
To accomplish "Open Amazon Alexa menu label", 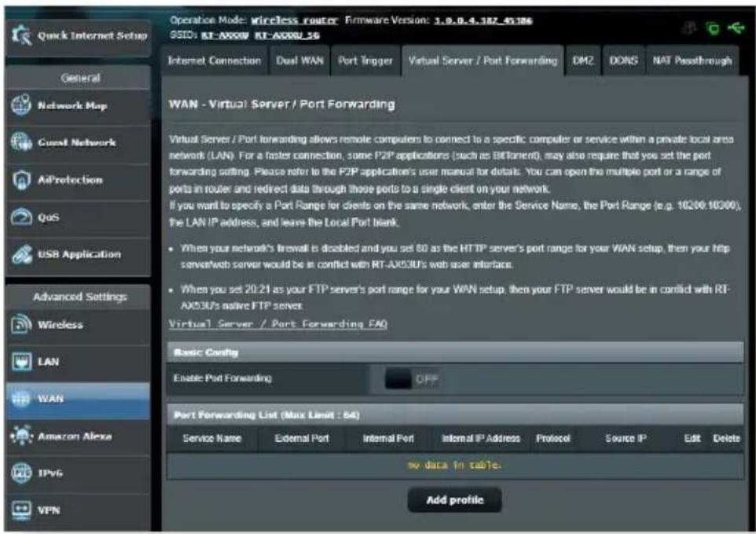I will coord(75,436).
